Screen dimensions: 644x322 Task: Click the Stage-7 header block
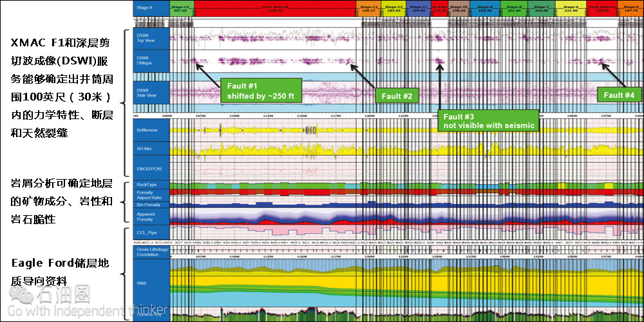click(542, 8)
